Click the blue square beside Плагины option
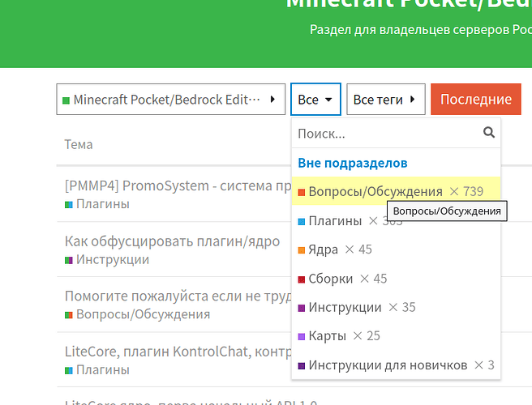The height and width of the screenshot is (405, 532). [x=302, y=222]
